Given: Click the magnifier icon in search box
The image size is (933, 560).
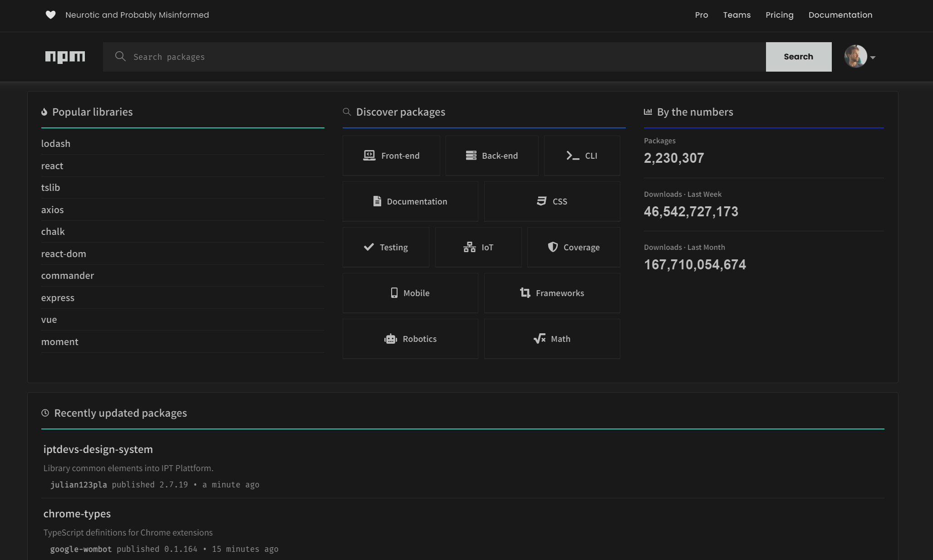Looking at the screenshot, I should tap(120, 56).
